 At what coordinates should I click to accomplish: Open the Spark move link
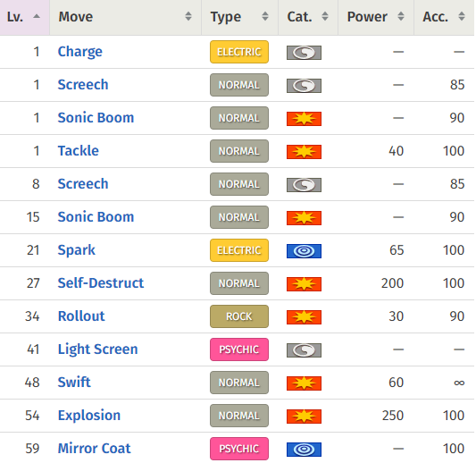[77, 250]
